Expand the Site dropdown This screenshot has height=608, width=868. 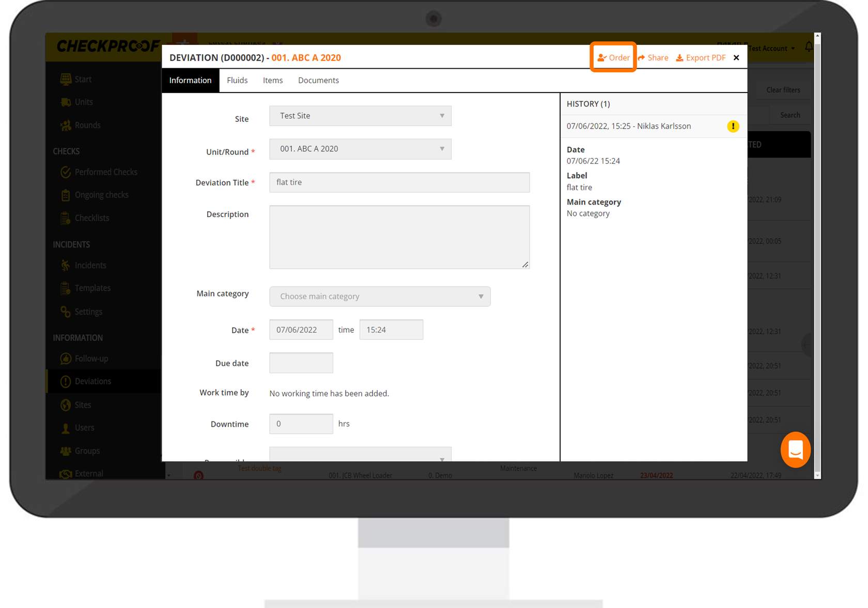360,116
